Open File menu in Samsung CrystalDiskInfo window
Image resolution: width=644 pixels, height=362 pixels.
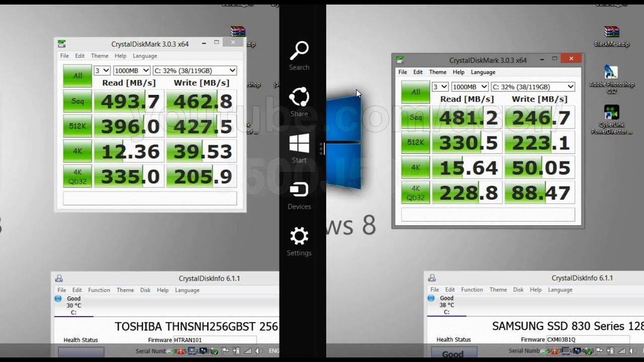pos(435,290)
